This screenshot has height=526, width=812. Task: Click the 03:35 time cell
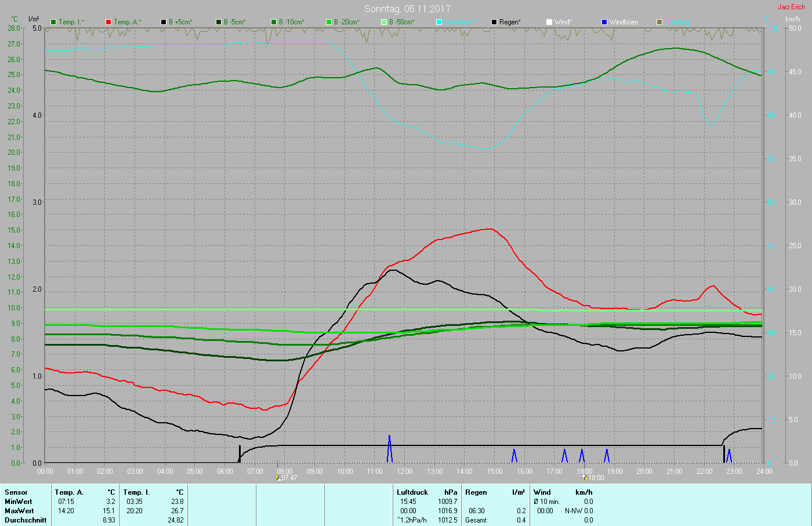[x=134, y=502]
